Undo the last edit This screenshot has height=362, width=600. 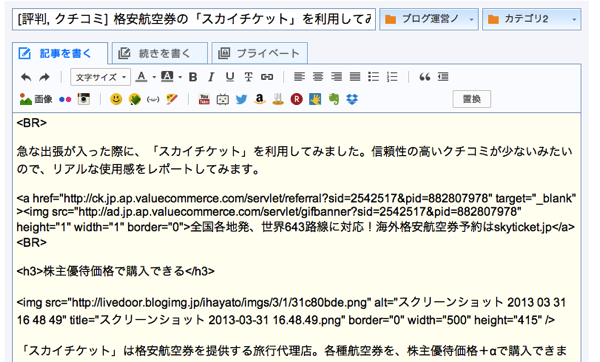(x=26, y=77)
